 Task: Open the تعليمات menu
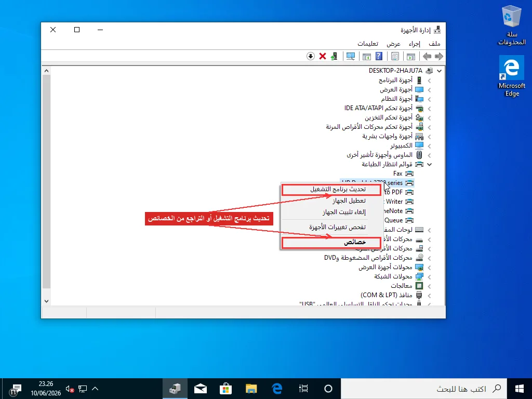[368, 44]
